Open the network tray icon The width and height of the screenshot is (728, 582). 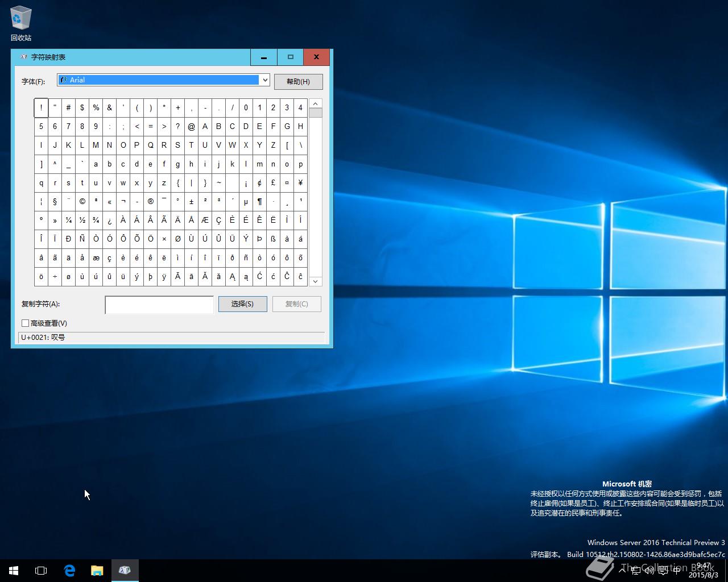point(635,570)
